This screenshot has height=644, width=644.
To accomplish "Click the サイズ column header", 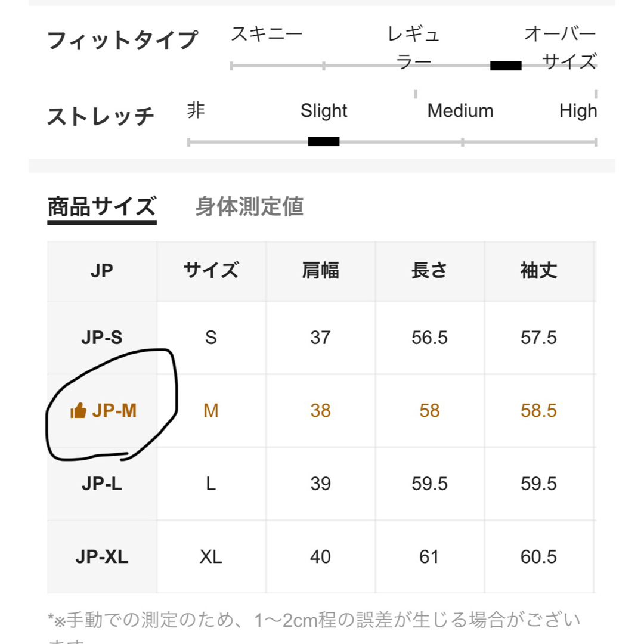I will point(211,271).
